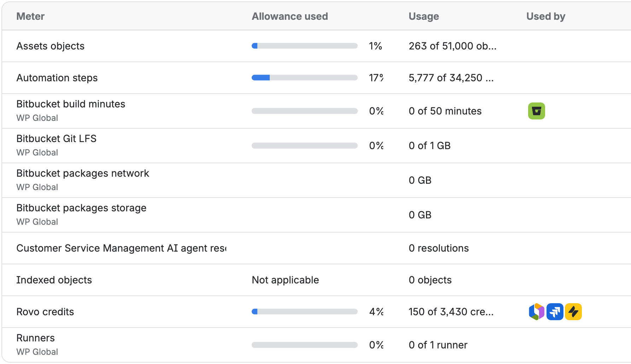Click the '0 of 1 GB' usage value
The width and height of the screenshot is (631, 364).
430,146
